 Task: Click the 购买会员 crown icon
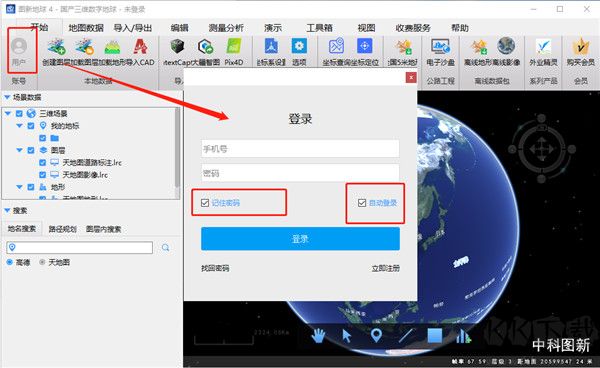point(580,47)
